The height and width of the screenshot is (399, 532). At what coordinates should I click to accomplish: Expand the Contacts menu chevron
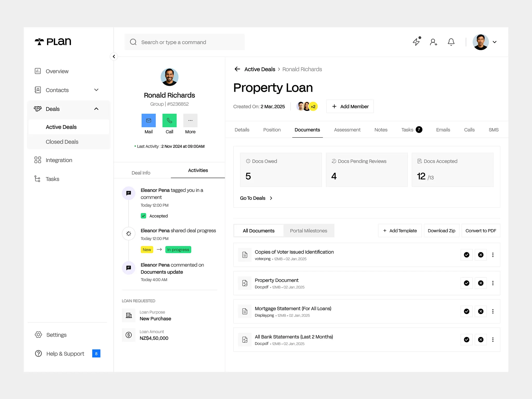[x=96, y=90]
